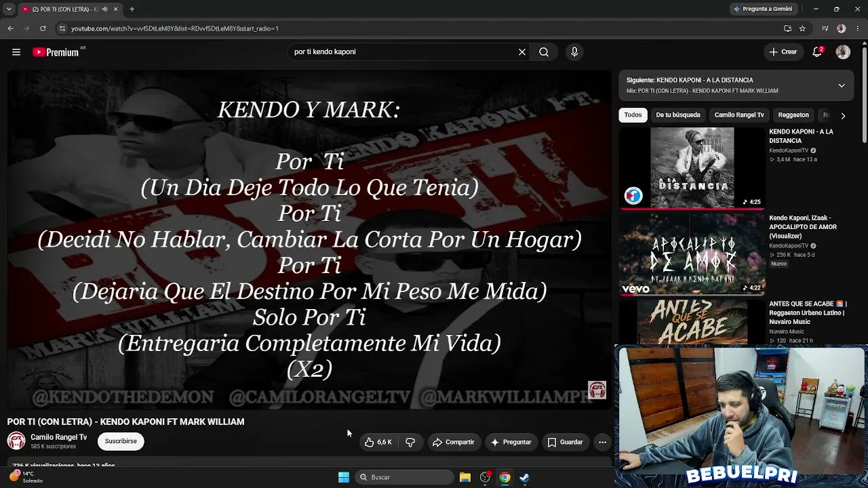
Task: Select the Camilo Rangel Tv chip
Action: pos(739,115)
